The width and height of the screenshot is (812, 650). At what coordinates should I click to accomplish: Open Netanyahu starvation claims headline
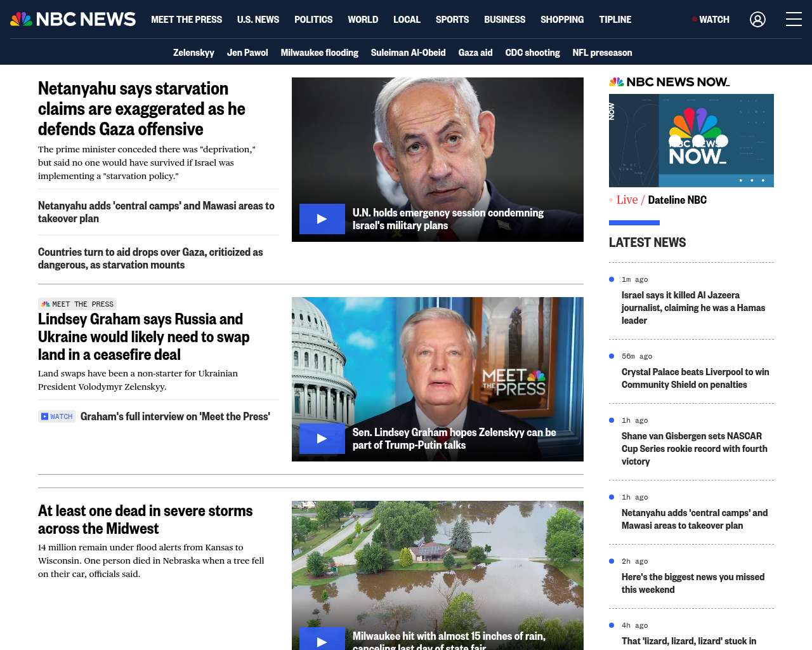(x=141, y=109)
